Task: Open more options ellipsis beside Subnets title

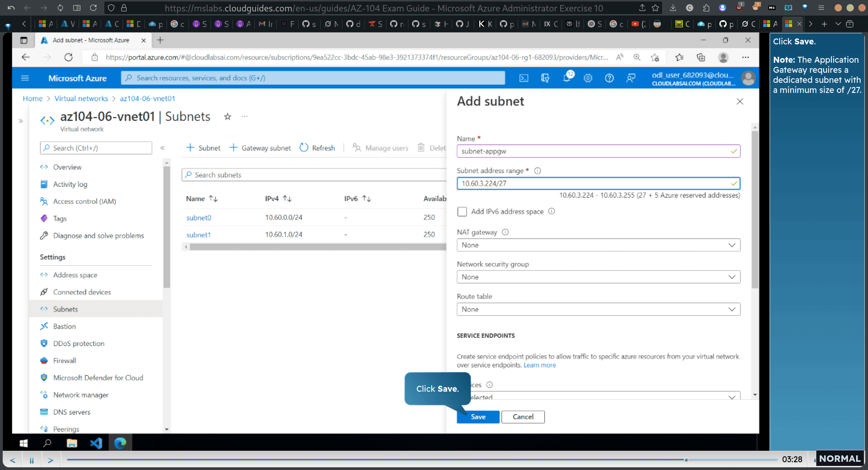Action: pyautogui.click(x=245, y=117)
